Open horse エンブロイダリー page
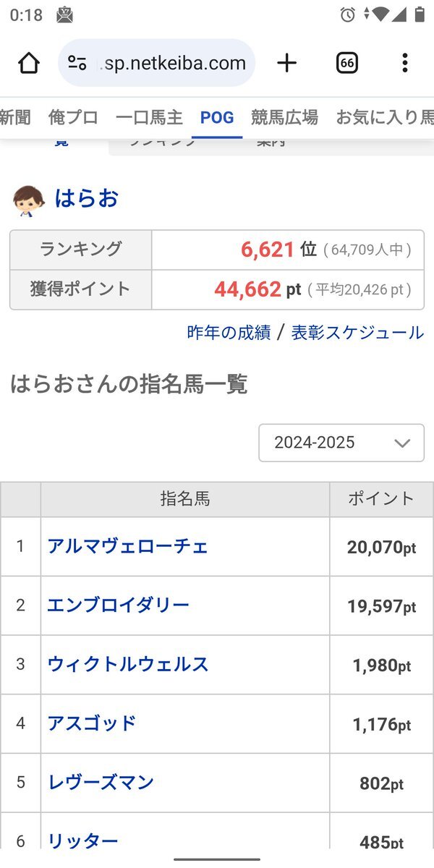 tap(118, 605)
